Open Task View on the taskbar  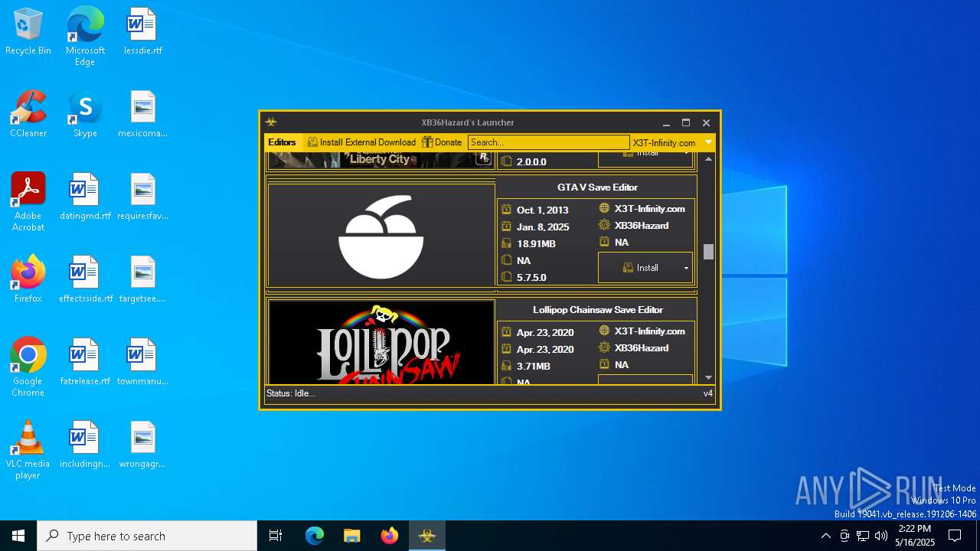coord(276,536)
